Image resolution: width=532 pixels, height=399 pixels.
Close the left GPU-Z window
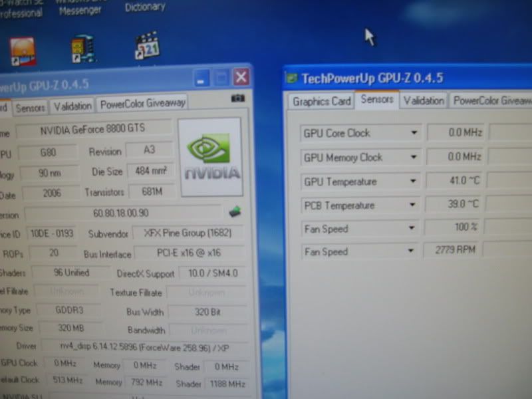pos(241,77)
